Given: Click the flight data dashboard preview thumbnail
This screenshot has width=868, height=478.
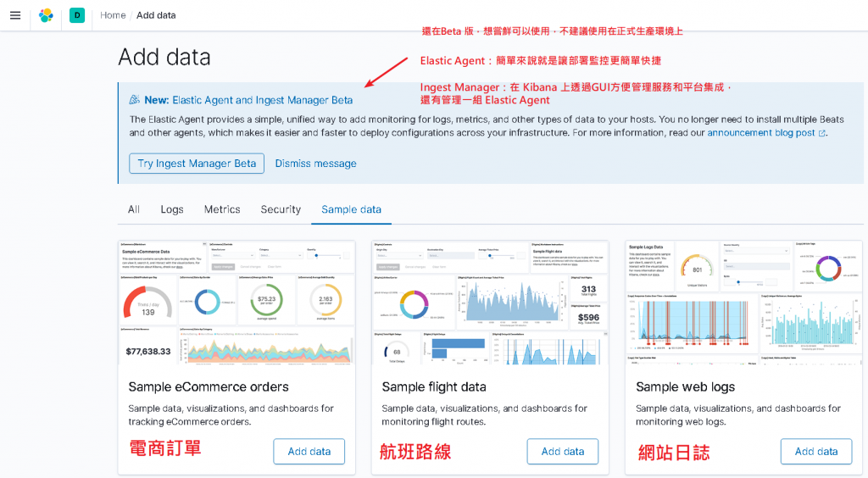Looking at the screenshot, I should [x=490, y=303].
